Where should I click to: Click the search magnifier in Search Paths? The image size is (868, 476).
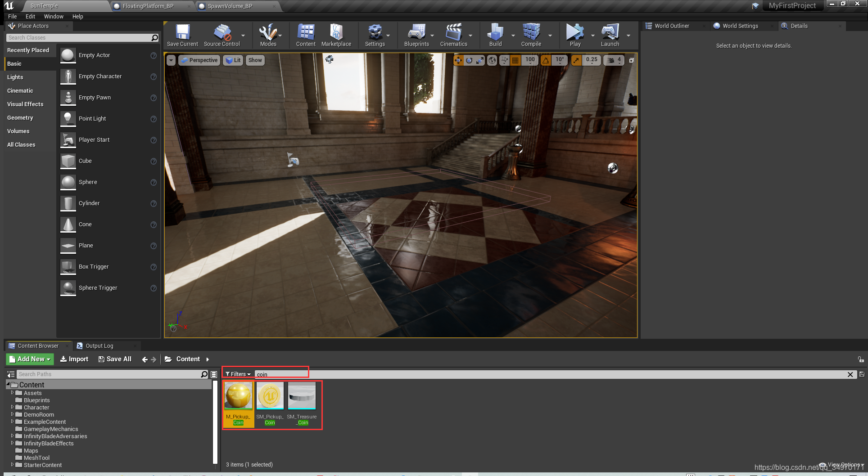(204, 374)
